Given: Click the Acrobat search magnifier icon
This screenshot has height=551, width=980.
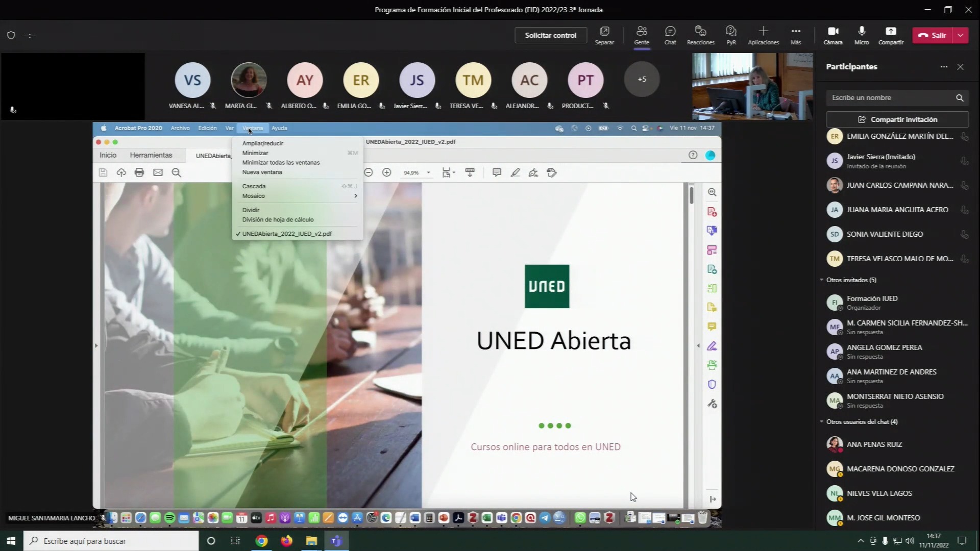Looking at the screenshot, I should coord(176,172).
